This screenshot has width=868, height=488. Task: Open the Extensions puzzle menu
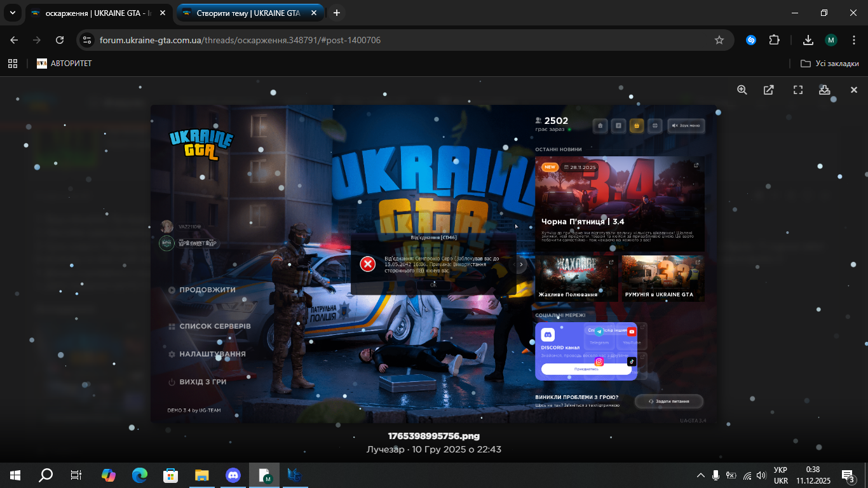pyautogui.click(x=774, y=40)
